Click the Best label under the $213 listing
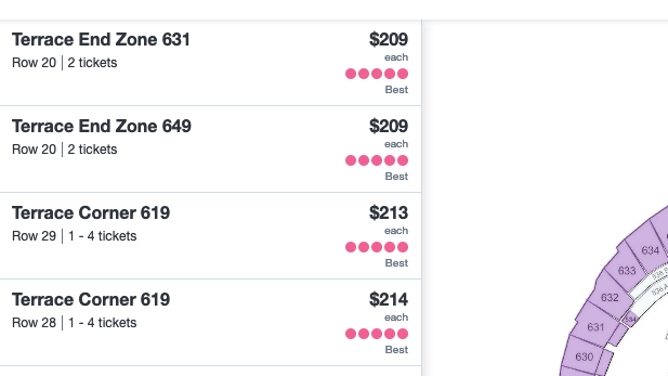Screen dimensions: 668x376 click(396, 263)
